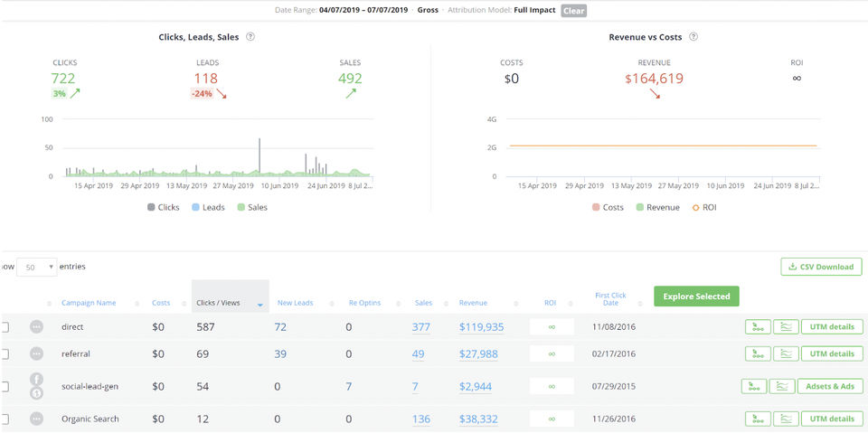Click the green up arrow under Sales
The width and height of the screenshot is (868, 433).
click(351, 94)
